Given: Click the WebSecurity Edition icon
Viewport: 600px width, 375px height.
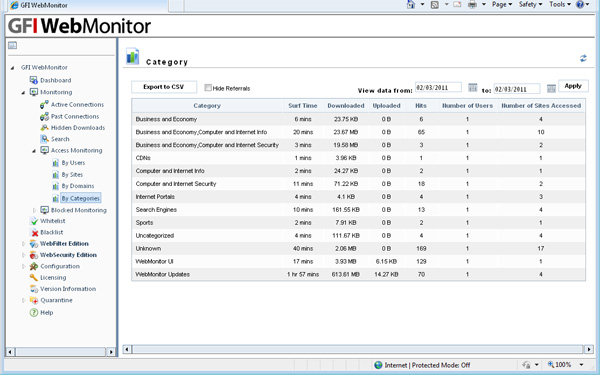Looking at the screenshot, I should 34,255.
